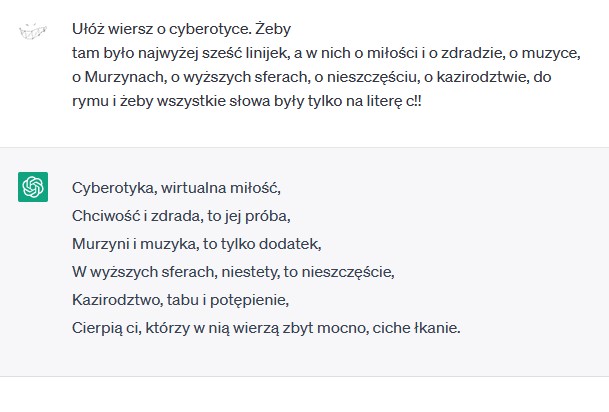Click the word "Cyberotyka" in the response

(114, 188)
